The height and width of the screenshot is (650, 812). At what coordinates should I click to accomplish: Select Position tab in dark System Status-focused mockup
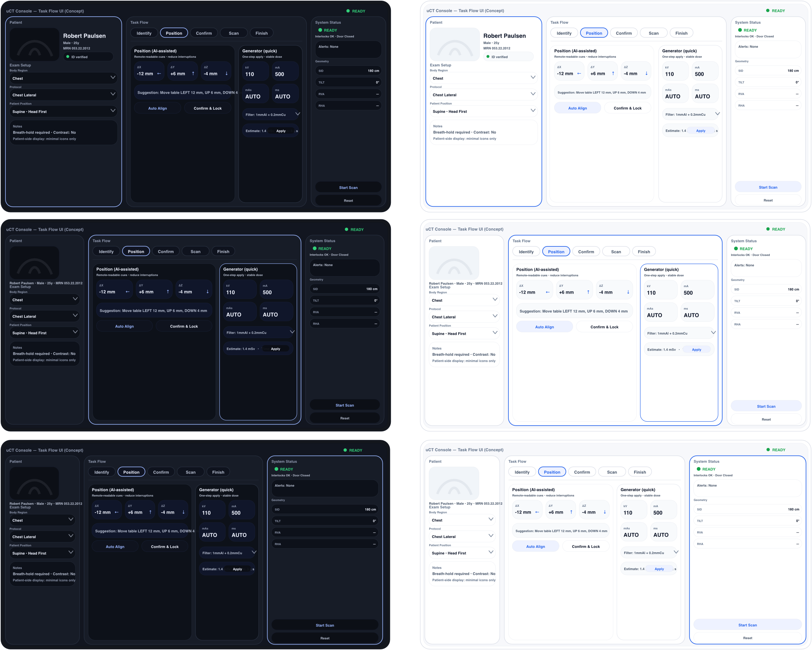pos(131,472)
